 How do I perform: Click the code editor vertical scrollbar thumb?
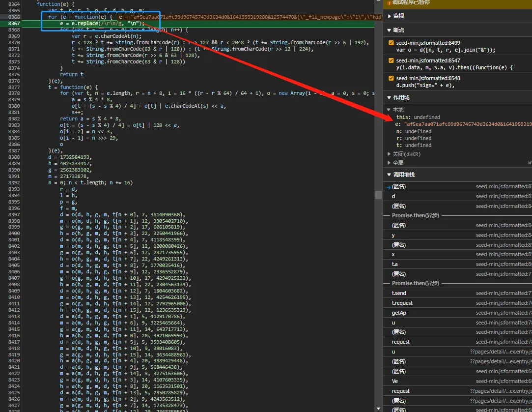378,195
